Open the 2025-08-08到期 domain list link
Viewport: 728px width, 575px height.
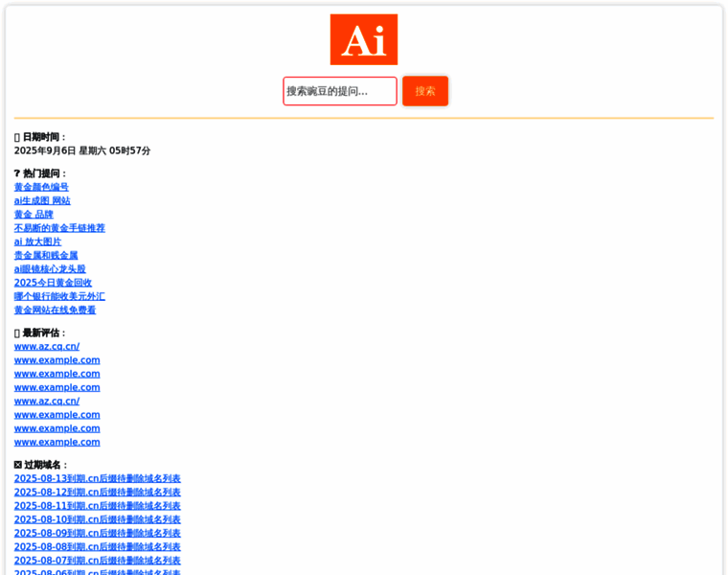click(98, 546)
